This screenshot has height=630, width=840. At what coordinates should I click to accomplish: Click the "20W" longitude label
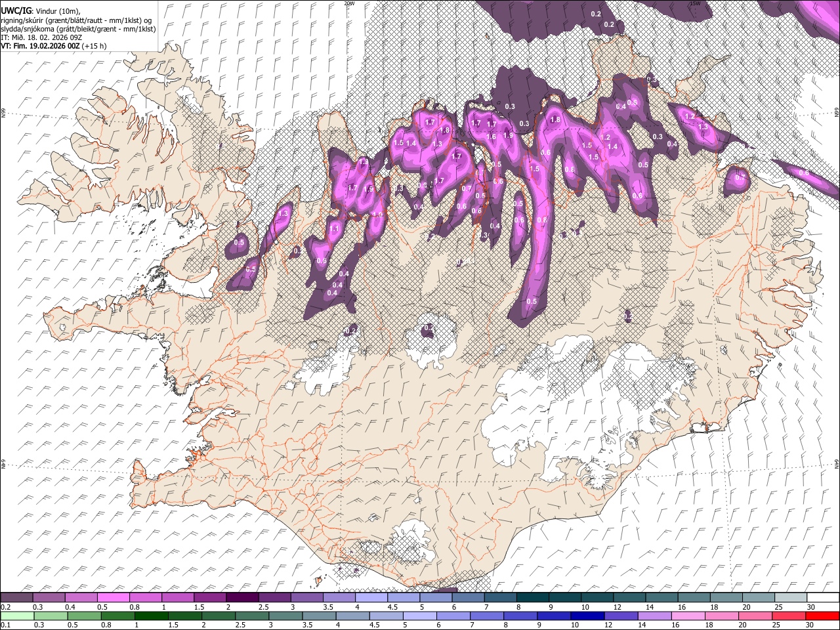pyautogui.click(x=349, y=3)
